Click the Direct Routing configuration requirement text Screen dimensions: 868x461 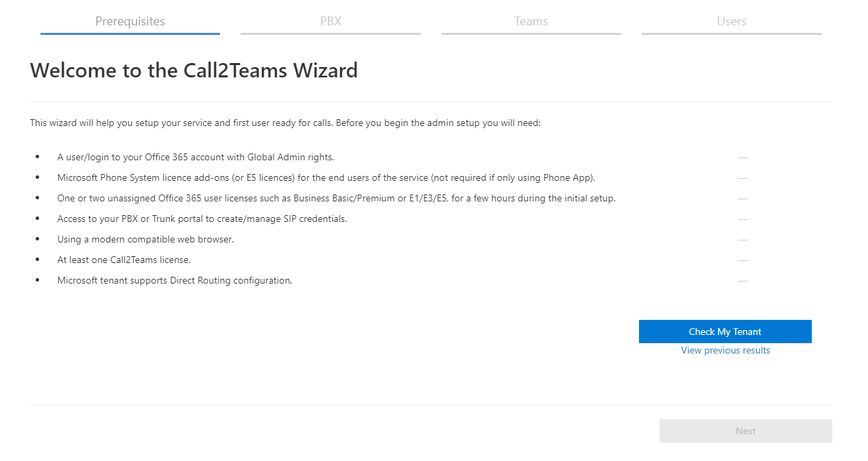(x=175, y=280)
